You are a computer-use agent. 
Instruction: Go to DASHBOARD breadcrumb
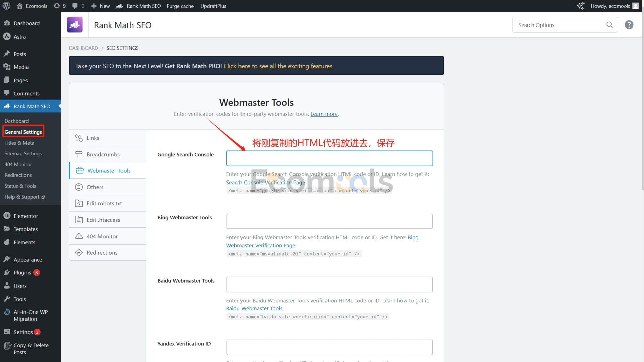click(84, 48)
